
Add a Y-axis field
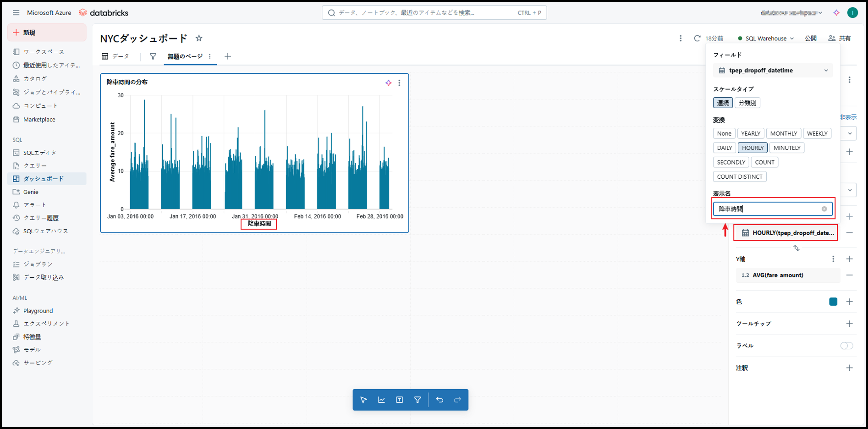click(x=850, y=259)
